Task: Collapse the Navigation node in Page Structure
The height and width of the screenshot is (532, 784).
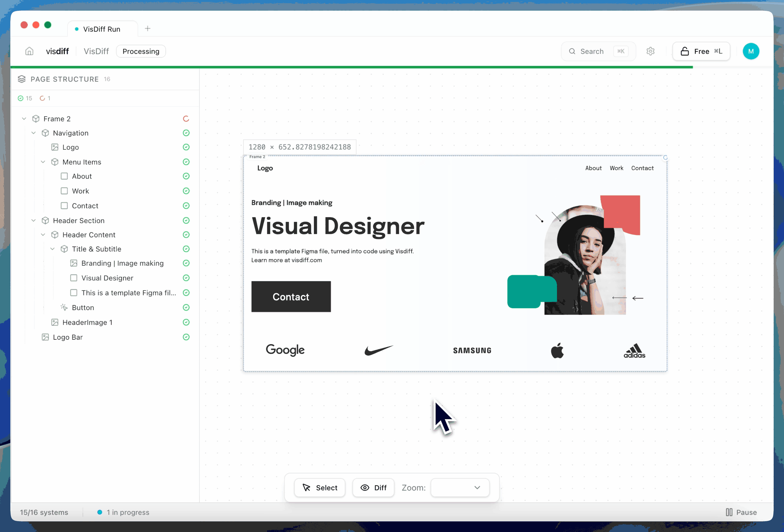Action: pos(33,133)
